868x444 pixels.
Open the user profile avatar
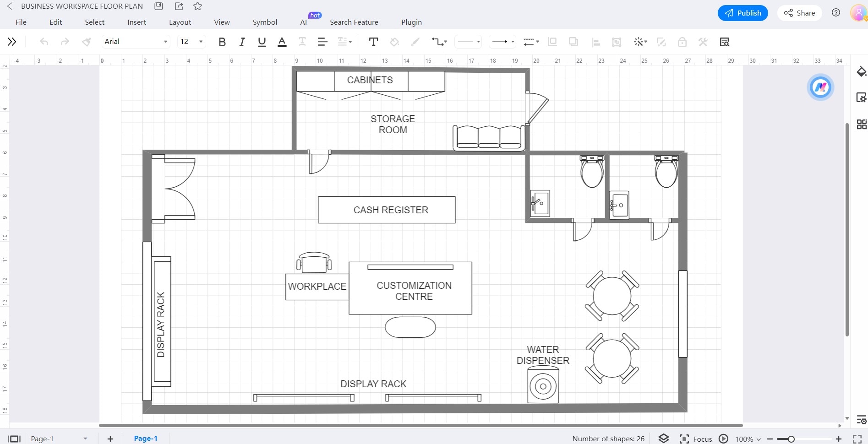[858, 13]
